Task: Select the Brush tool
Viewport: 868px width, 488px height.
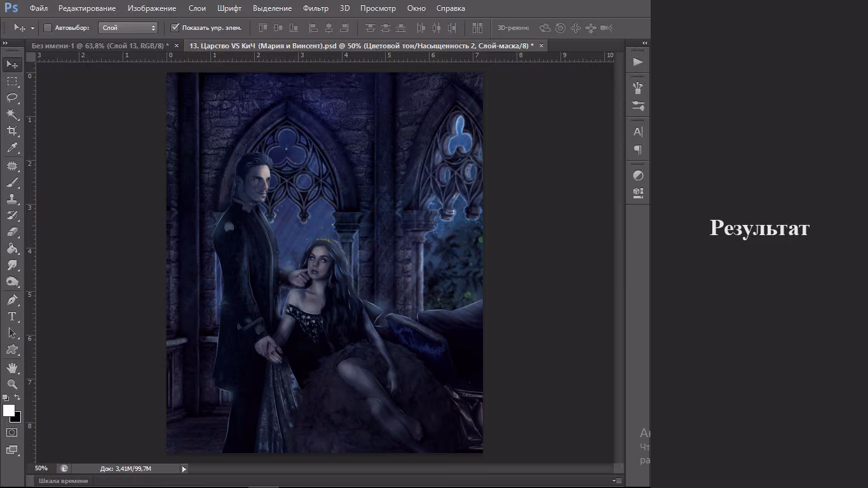Action: [12, 182]
